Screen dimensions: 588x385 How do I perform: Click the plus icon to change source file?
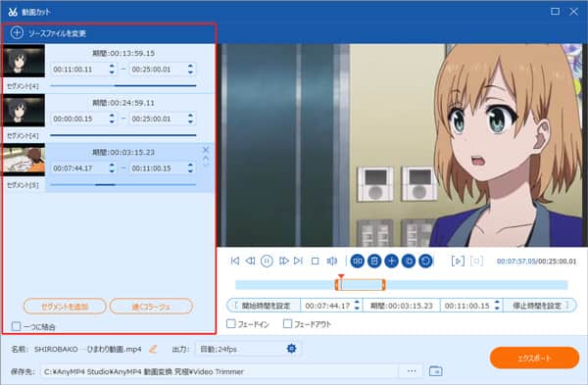[17, 32]
